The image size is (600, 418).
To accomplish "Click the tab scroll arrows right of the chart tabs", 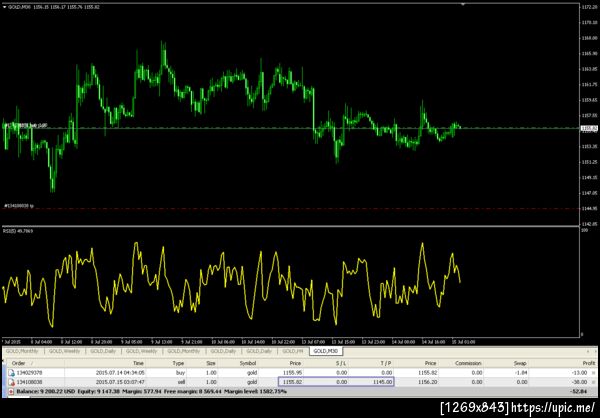I will [x=593, y=351].
